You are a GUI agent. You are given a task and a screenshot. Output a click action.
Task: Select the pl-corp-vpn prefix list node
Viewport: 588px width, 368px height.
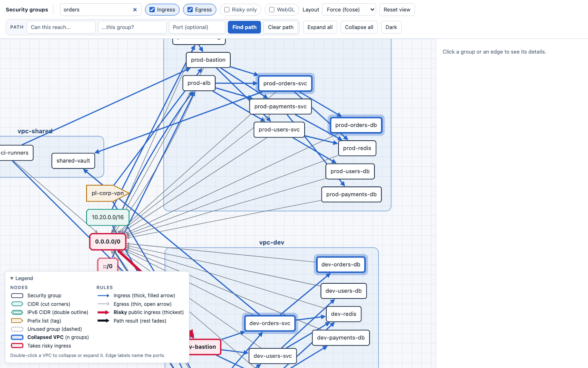(108, 193)
